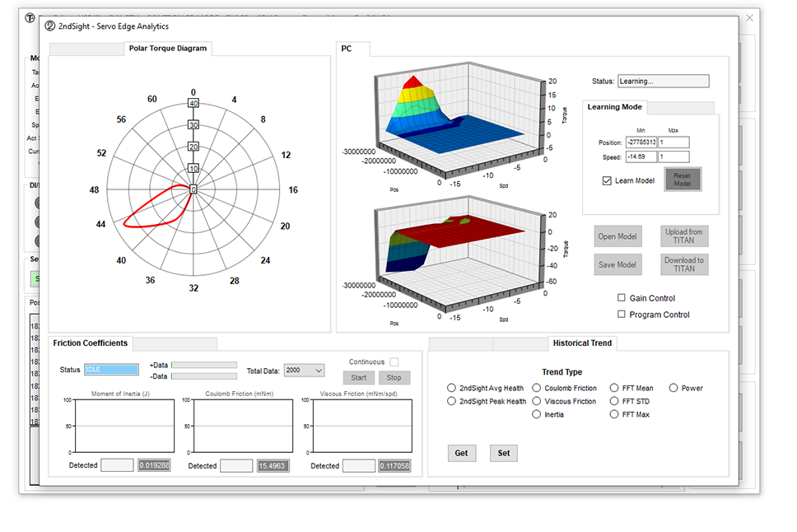Image resolution: width=797 pixels, height=532 pixels.
Task: Click the Reset Model button
Action: 683,180
